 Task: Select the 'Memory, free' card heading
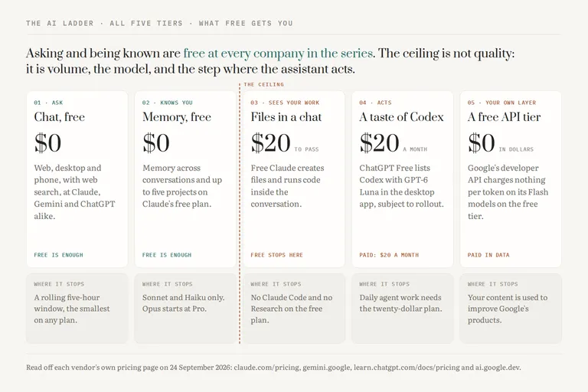177,117
